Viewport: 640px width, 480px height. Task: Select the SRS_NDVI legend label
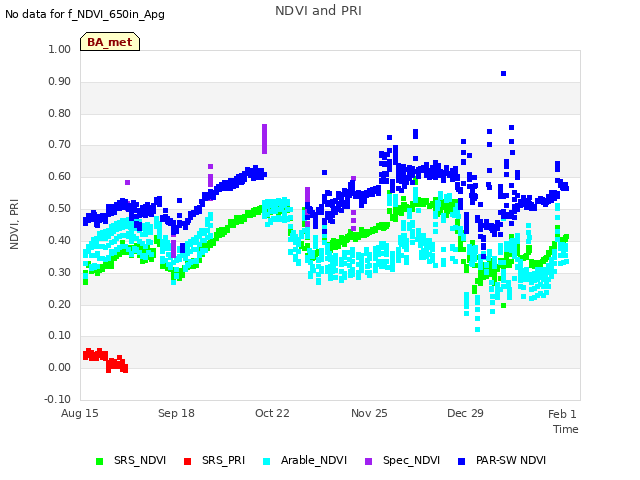coord(140,460)
